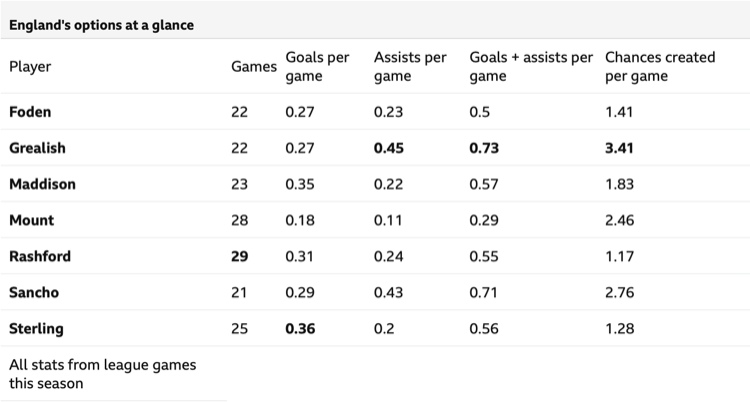Click Grealish's 3.41 chances created value
The image size is (750, 402).
(x=620, y=148)
